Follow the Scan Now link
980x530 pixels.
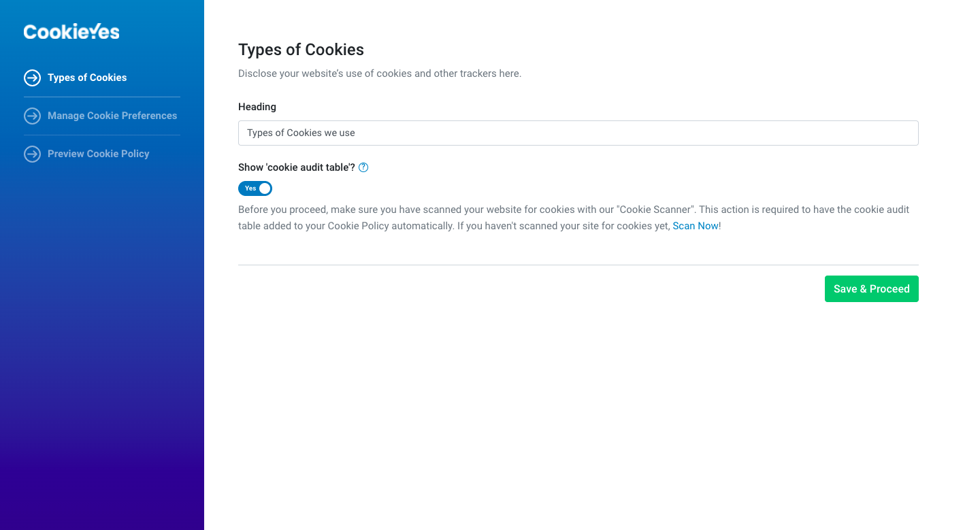coord(696,226)
